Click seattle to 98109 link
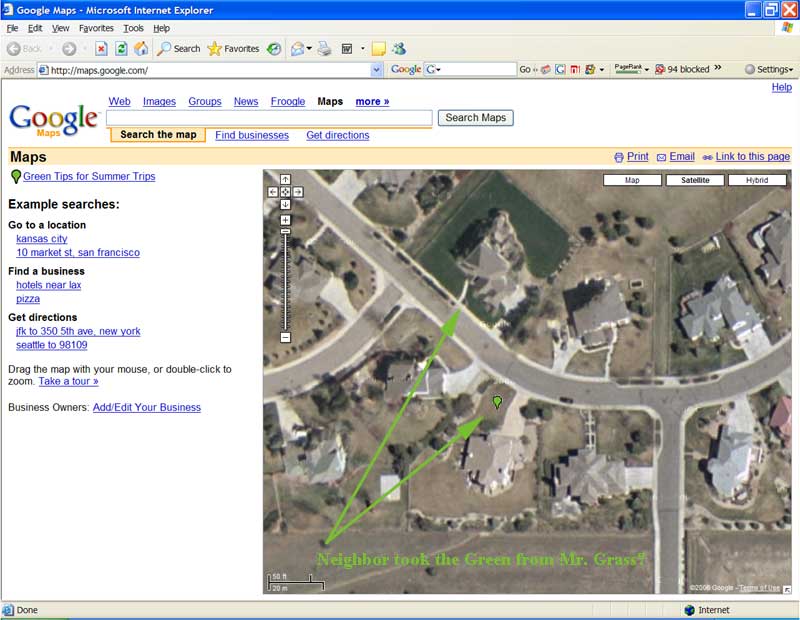 pos(52,345)
